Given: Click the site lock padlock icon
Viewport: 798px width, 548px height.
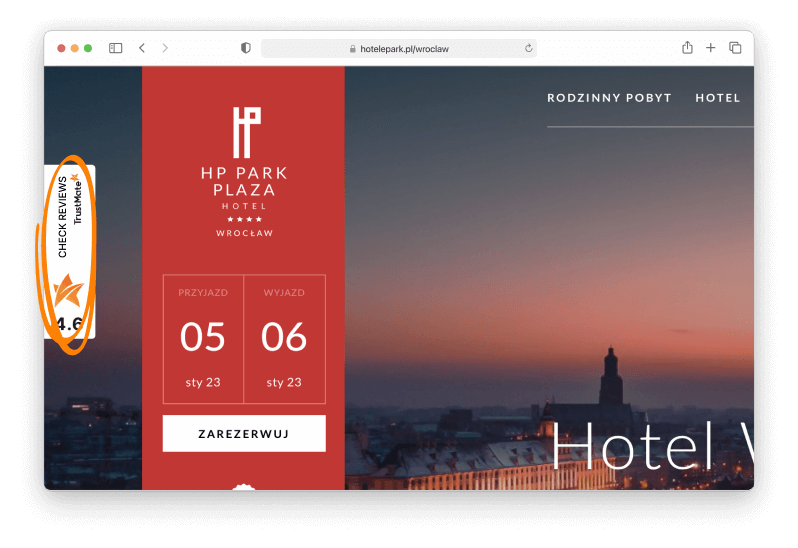Looking at the screenshot, I should 352,49.
